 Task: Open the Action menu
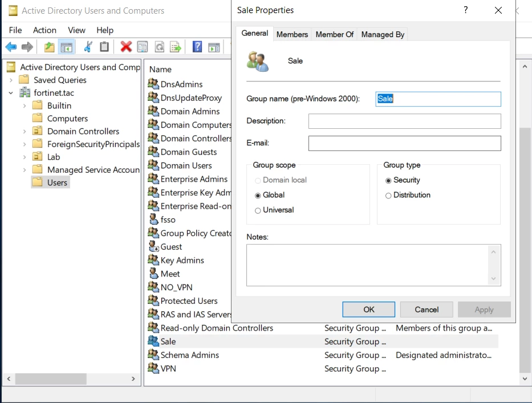[x=44, y=30]
